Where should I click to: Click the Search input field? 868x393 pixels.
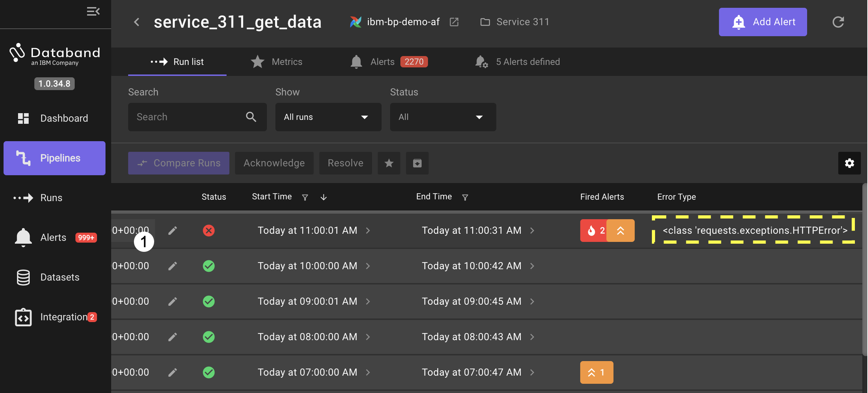pyautogui.click(x=188, y=117)
